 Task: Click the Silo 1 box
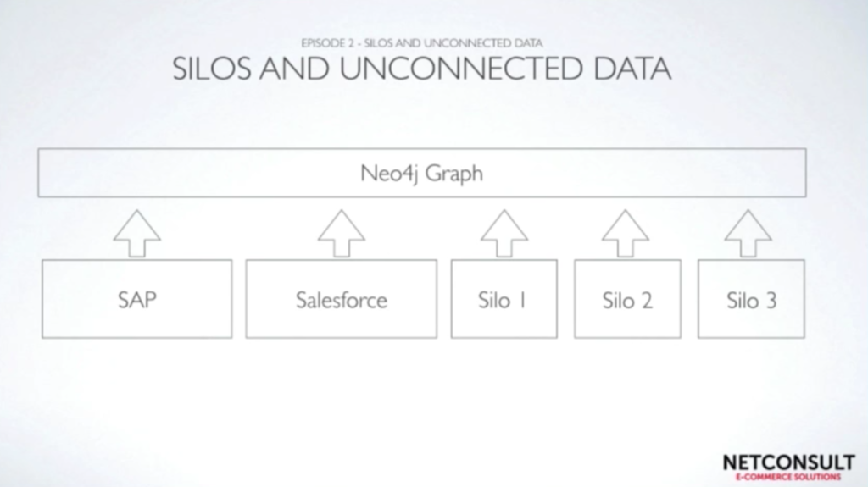504,299
